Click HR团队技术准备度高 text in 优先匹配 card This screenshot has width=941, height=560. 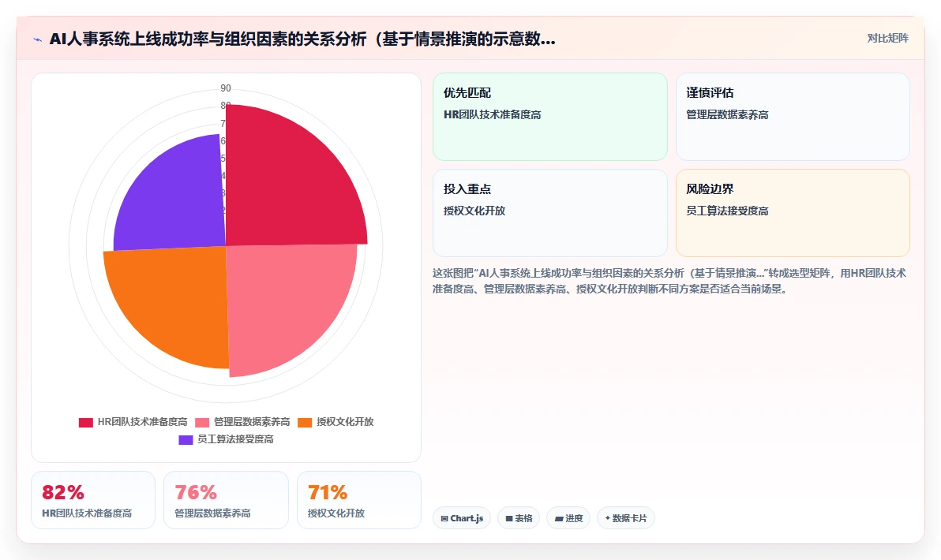click(492, 114)
